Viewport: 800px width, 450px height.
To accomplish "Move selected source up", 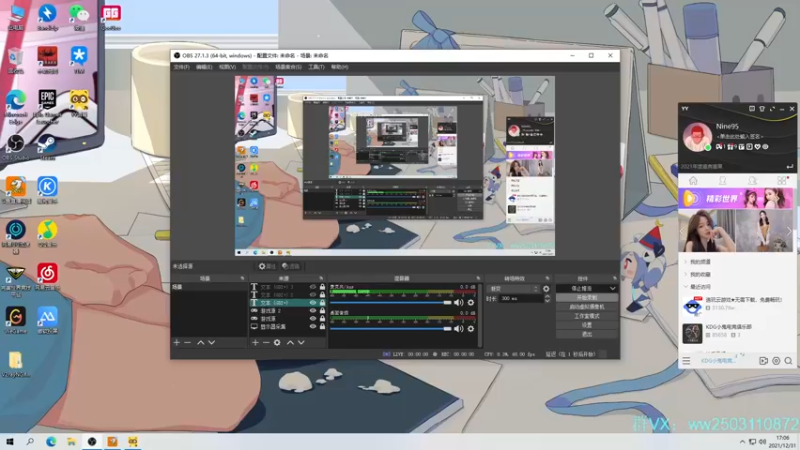I will click(x=290, y=342).
